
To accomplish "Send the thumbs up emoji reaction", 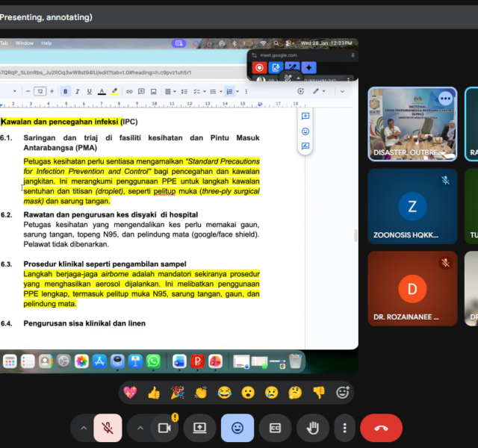I will tap(154, 392).
